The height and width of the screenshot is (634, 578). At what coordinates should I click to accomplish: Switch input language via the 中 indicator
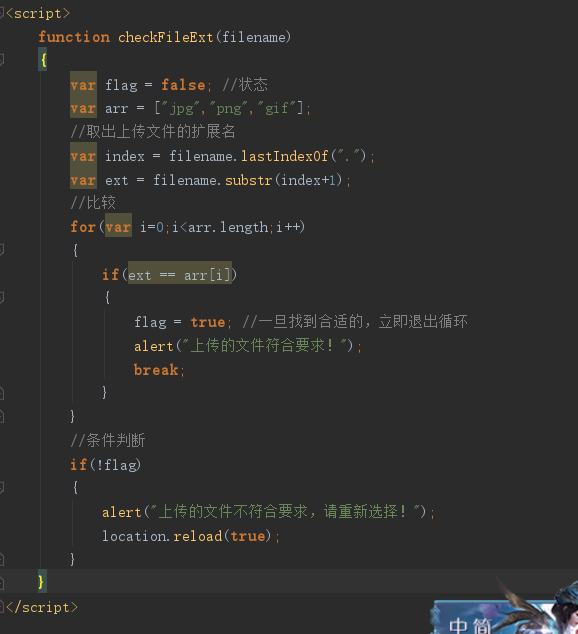[458, 626]
